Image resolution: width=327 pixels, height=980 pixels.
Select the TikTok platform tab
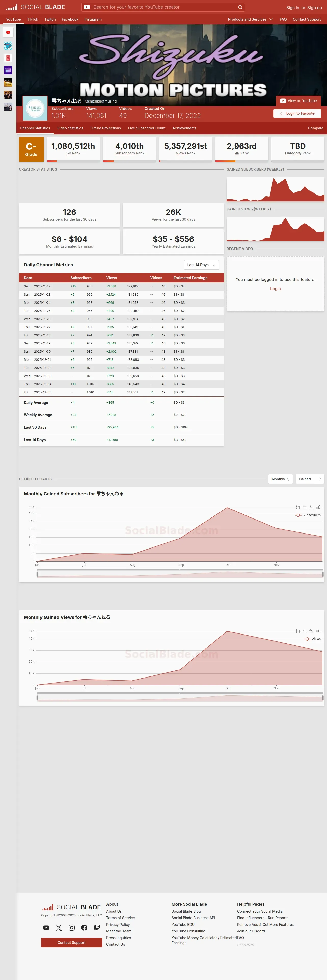click(32, 19)
